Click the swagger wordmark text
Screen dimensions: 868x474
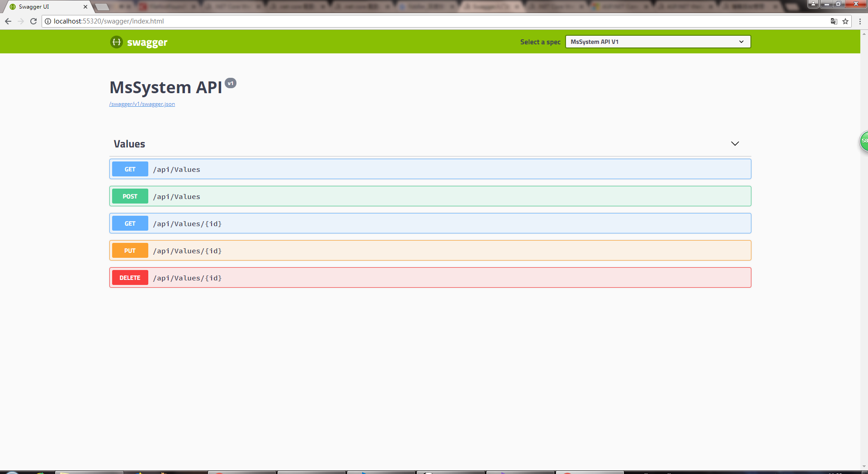(147, 43)
